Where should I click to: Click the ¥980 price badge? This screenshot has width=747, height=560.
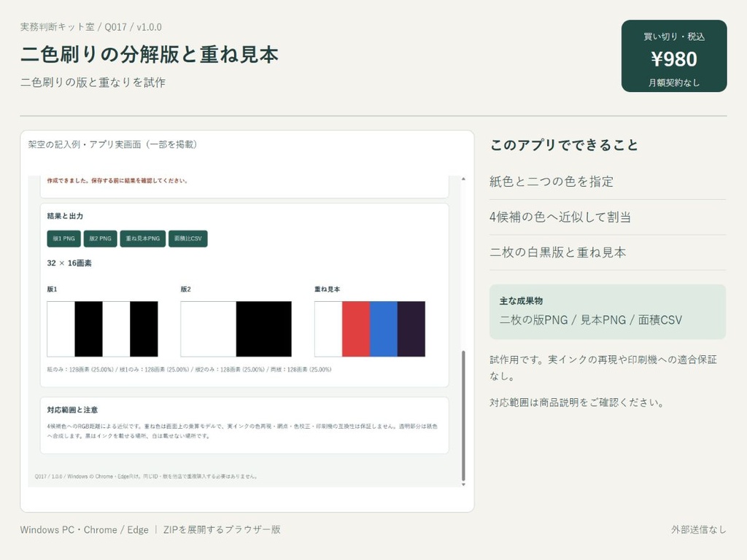(x=673, y=55)
